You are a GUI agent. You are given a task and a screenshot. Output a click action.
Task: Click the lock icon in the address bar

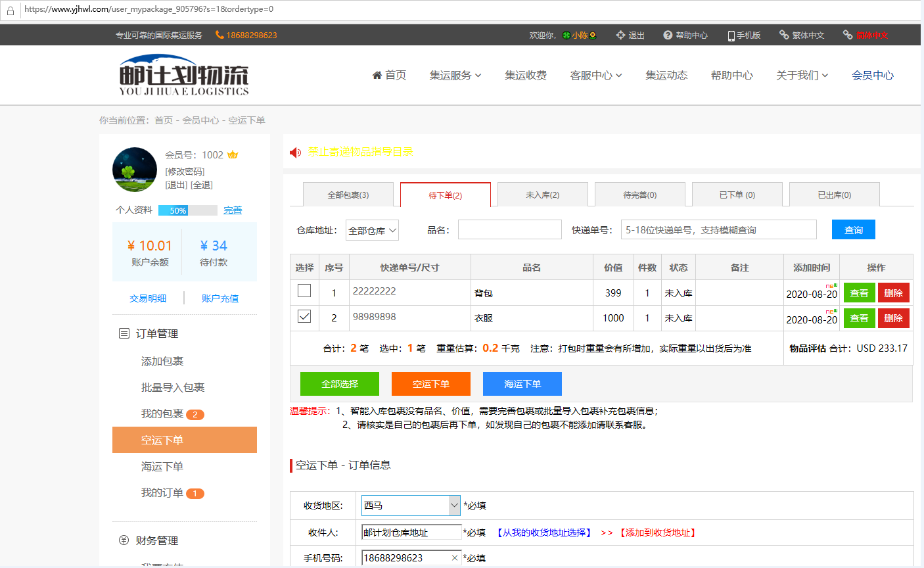click(11, 10)
